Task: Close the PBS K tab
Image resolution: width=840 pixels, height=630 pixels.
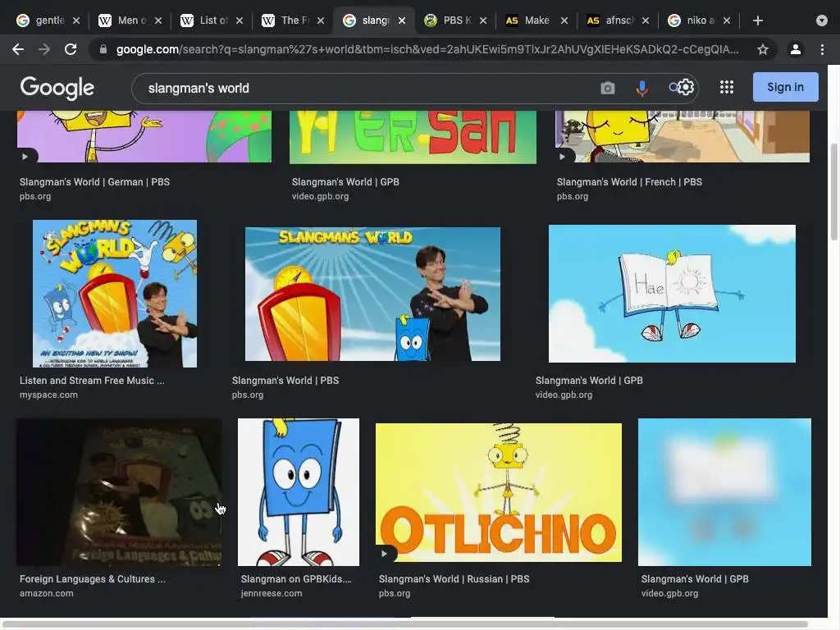Action: coord(483,21)
